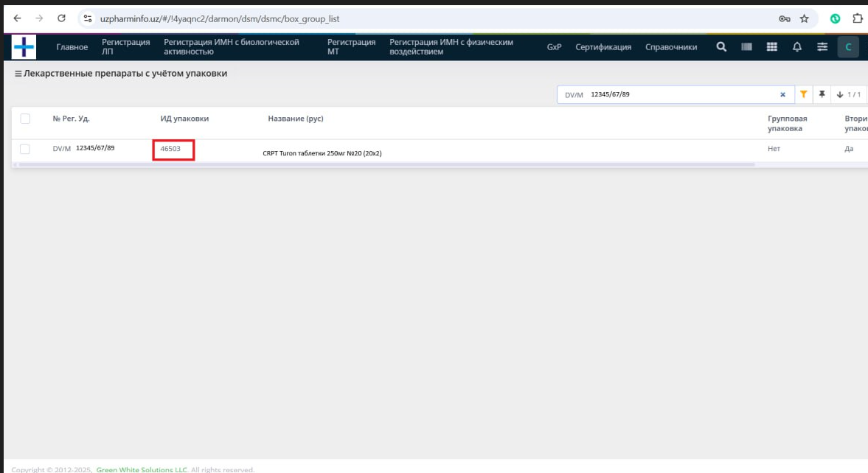Open the Справочники menu
868x473 pixels.
pyautogui.click(x=670, y=47)
